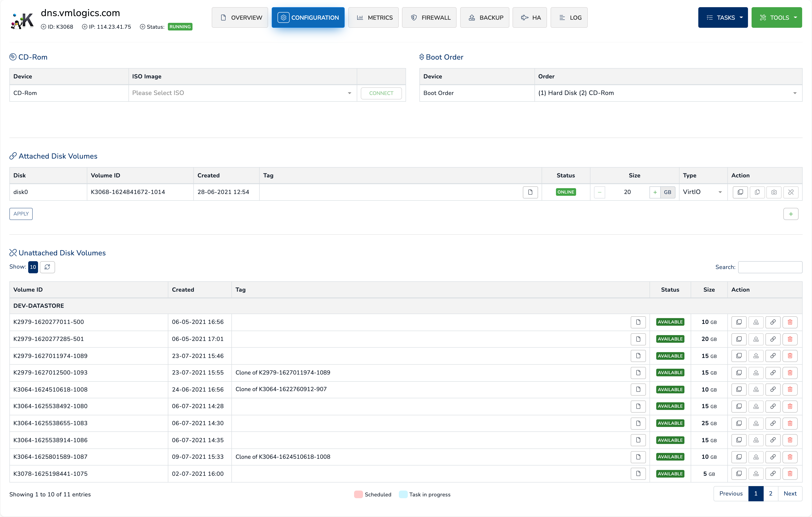Switch to the FIREWALL tab

429,17
